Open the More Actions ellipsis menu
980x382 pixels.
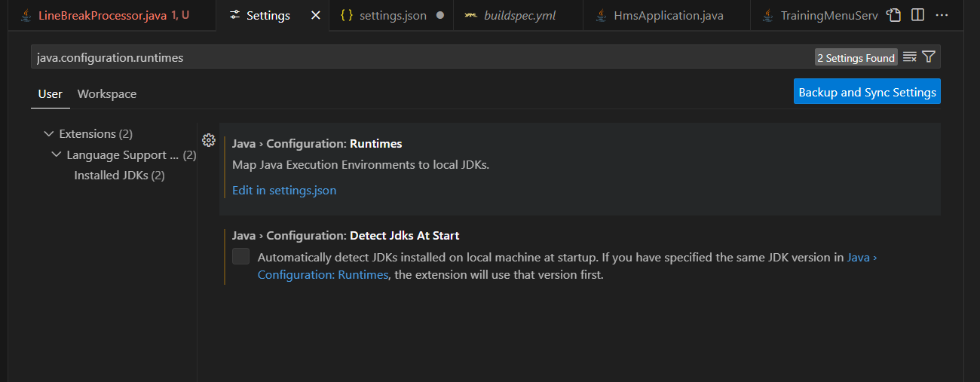(942, 15)
